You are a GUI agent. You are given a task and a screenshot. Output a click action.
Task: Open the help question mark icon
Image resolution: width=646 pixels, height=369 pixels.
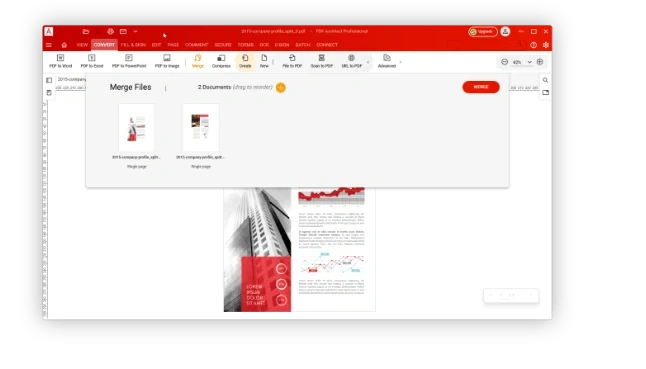534,45
